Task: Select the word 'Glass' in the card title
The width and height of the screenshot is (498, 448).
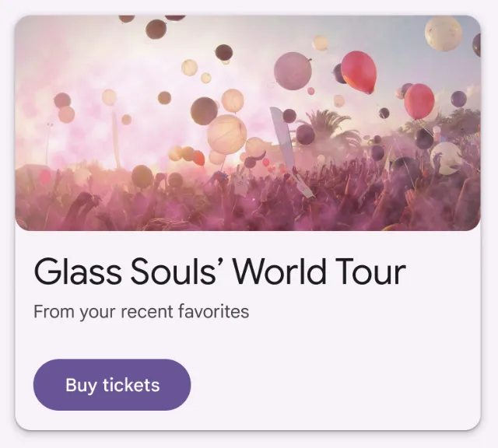Action: (x=78, y=272)
